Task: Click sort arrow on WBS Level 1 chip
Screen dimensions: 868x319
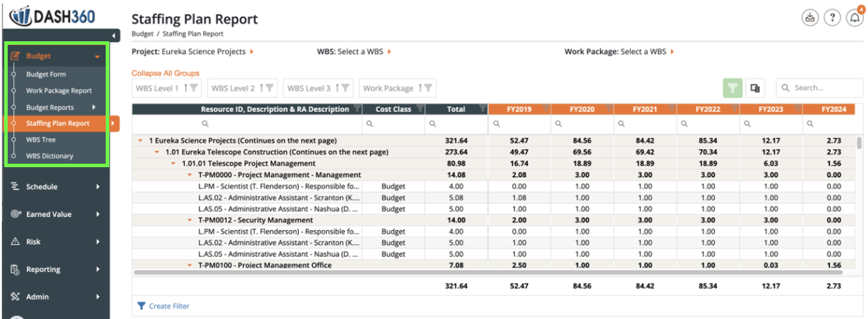Action: click(185, 88)
